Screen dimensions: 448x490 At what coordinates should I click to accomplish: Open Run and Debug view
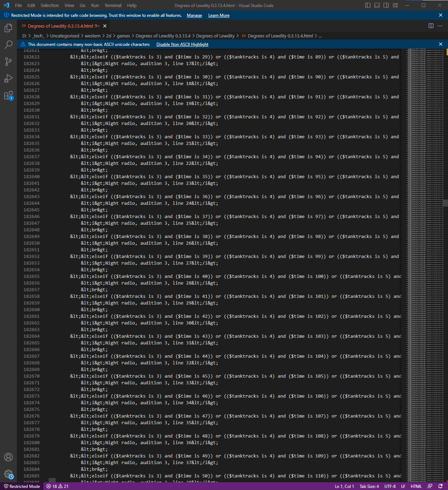(x=8, y=78)
